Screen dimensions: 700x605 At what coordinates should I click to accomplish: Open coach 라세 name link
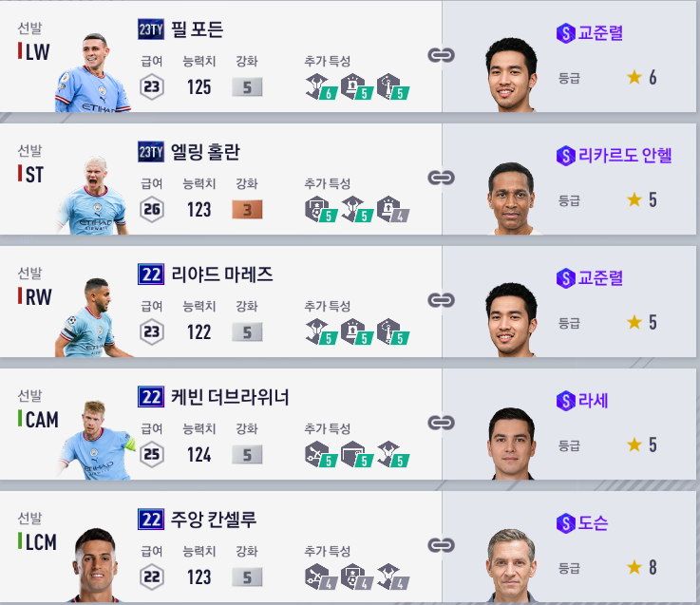click(594, 401)
